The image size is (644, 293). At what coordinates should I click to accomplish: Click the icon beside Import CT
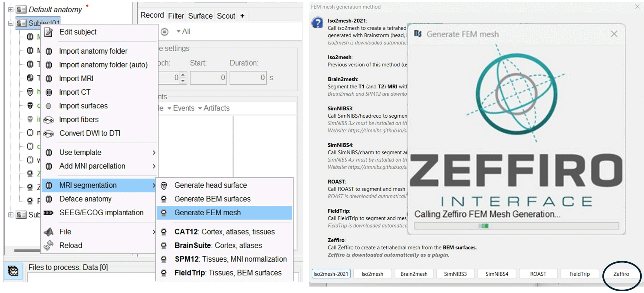(x=49, y=92)
